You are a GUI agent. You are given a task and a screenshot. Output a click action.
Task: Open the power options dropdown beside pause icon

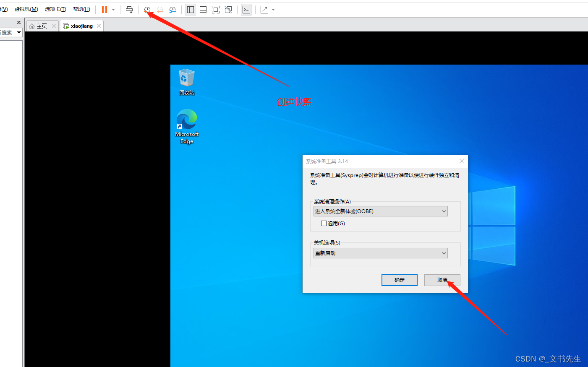coord(113,10)
